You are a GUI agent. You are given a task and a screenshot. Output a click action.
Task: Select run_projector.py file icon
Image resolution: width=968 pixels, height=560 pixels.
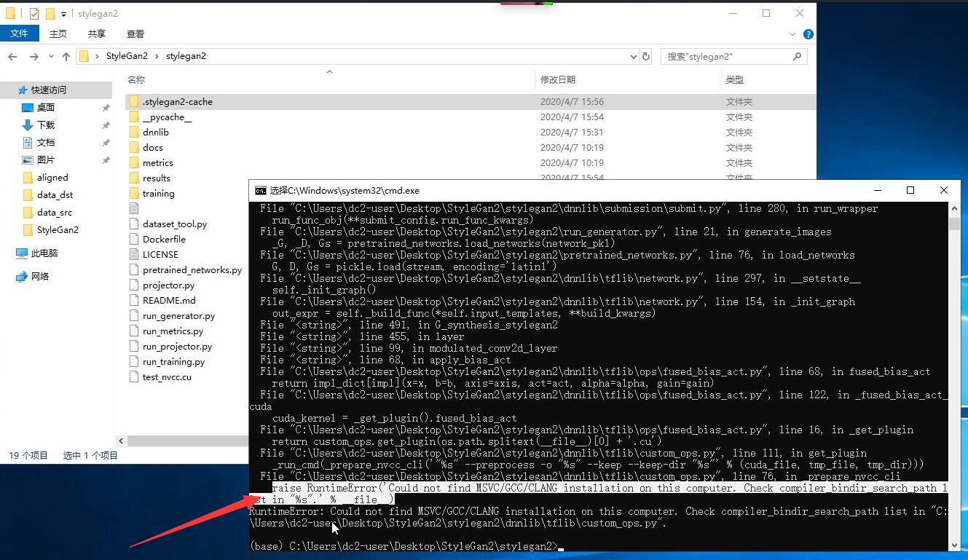[133, 347]
